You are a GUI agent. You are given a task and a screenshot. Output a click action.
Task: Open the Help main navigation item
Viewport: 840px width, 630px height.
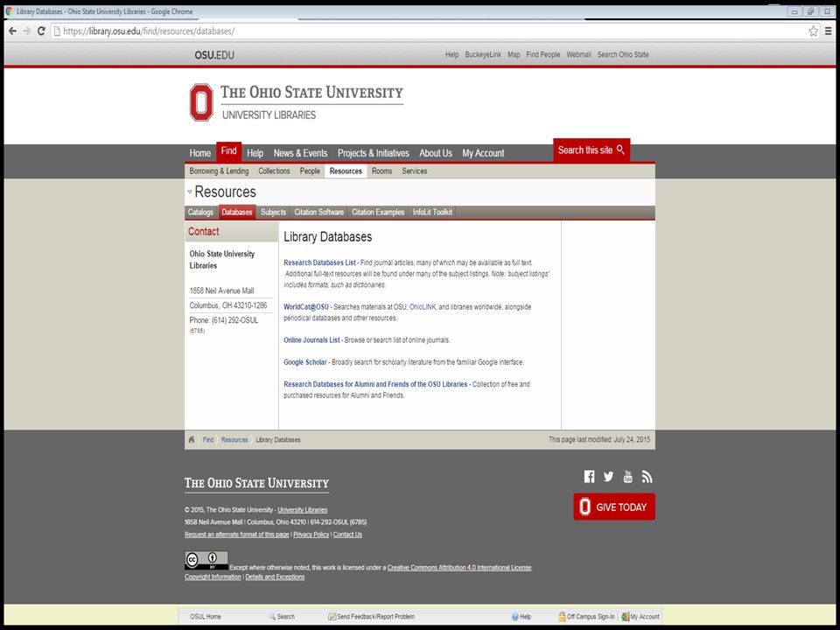255,153
